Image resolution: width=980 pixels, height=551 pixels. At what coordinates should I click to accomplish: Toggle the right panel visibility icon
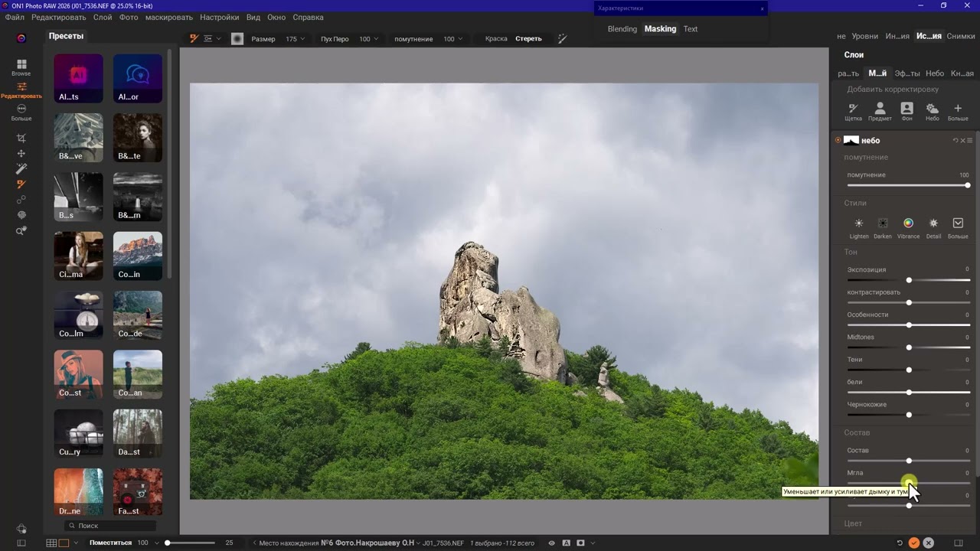(958, 543)
